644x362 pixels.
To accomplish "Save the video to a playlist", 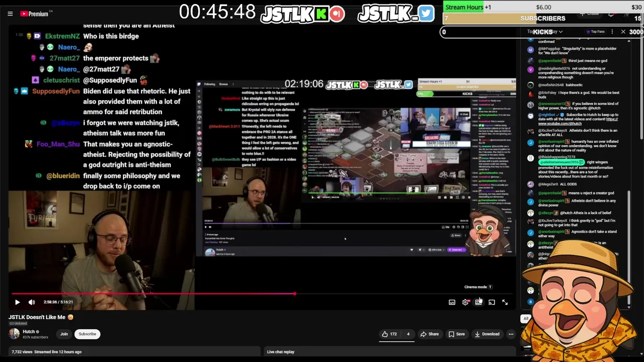I will pyautogui.click(x=456, y=334).
